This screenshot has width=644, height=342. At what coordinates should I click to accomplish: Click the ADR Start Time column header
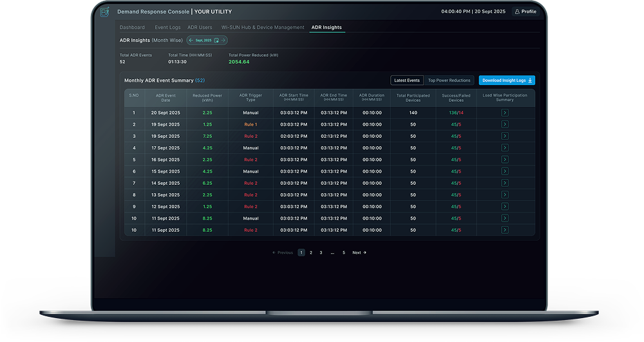click(x=294, y=97)
